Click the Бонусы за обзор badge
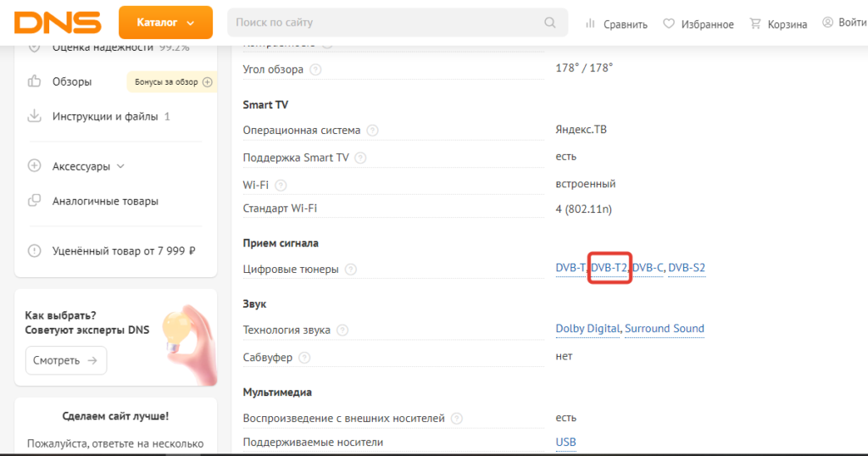The image size is (868, 456). coord(170,82)
